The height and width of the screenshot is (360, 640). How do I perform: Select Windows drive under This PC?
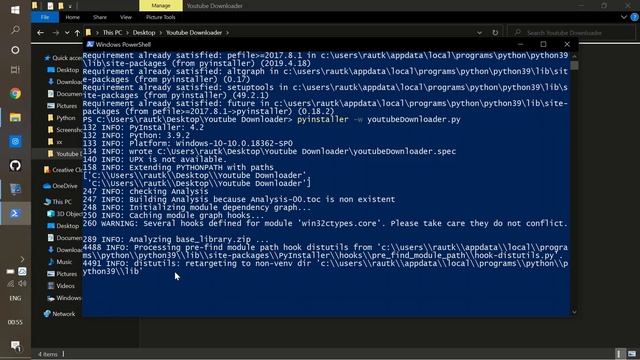coord(64,298)
